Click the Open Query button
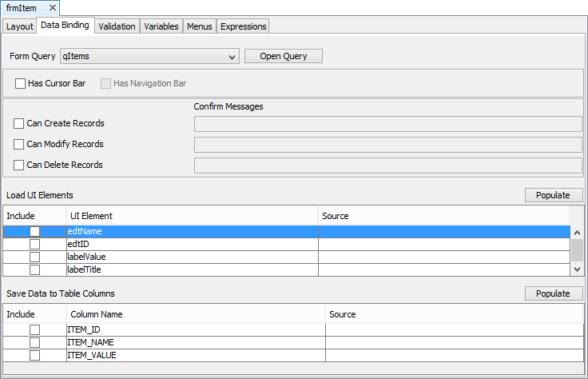 tap(283, 56)
